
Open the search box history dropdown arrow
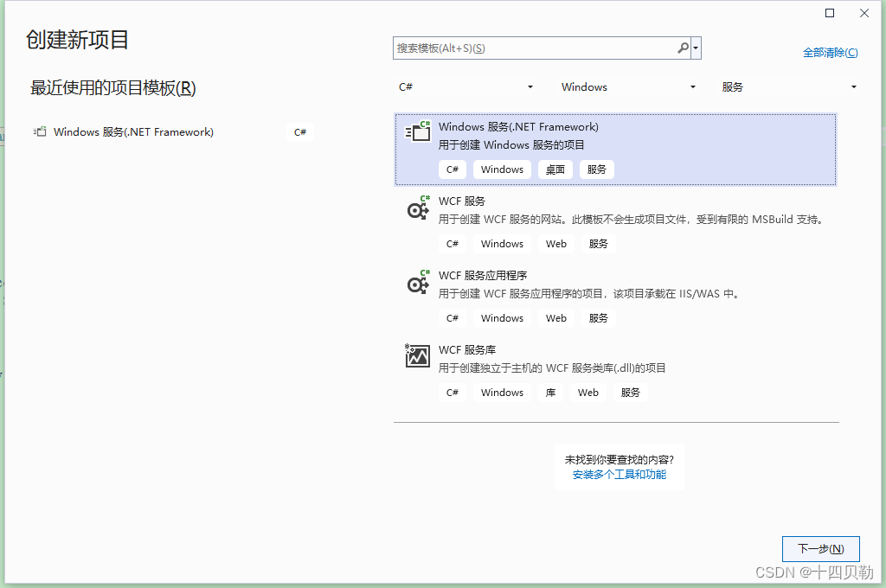[x=697, y=48]
